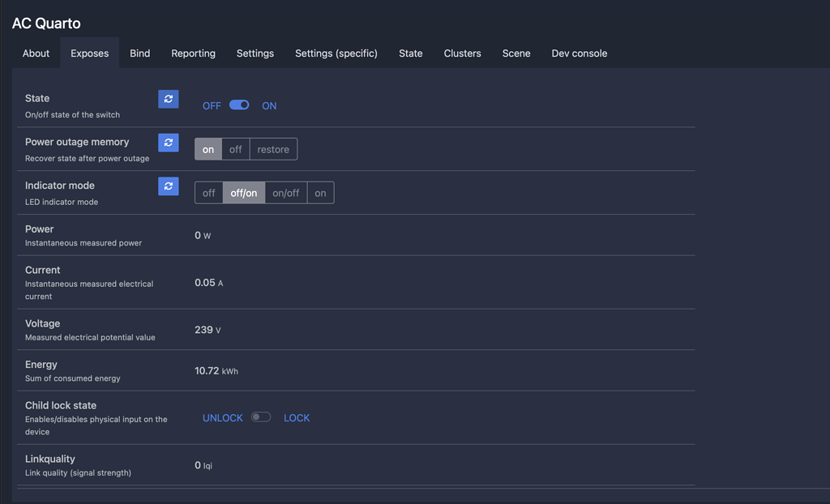The height and width of the screenshot is (504, 830).
Task: Click the ON label beside the State toggle
Action: pyautogui.click(x=269, y=105)
